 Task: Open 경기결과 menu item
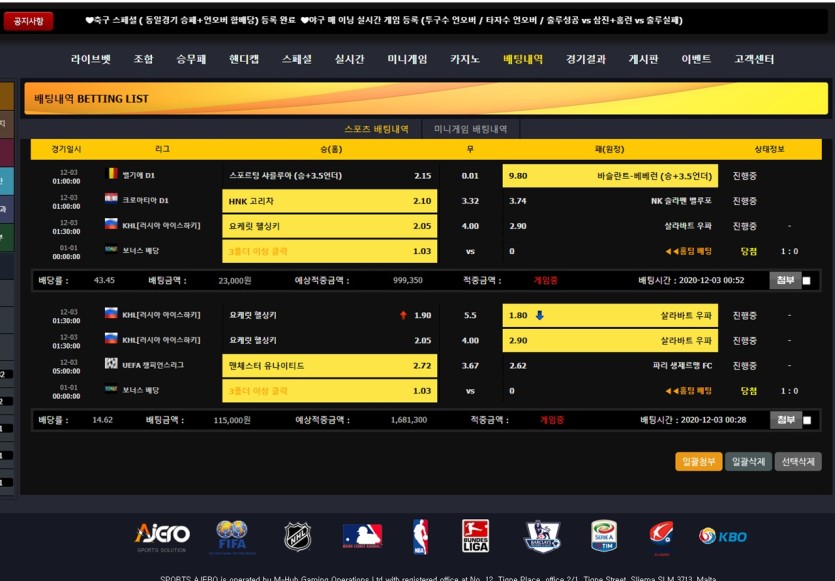(586, 59)
